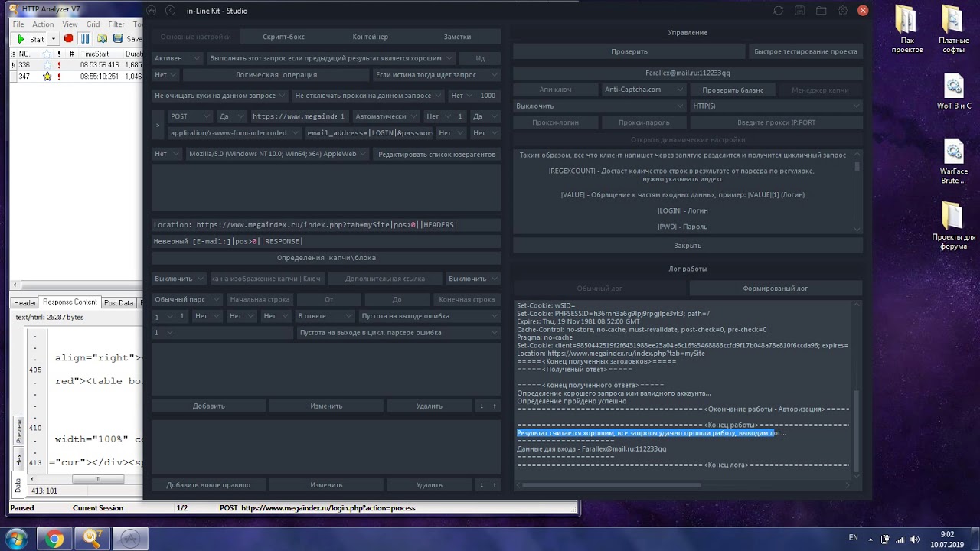
Task: Click the Save diskette icon in HTTP Analyzer
Action: tap(118, 38)
